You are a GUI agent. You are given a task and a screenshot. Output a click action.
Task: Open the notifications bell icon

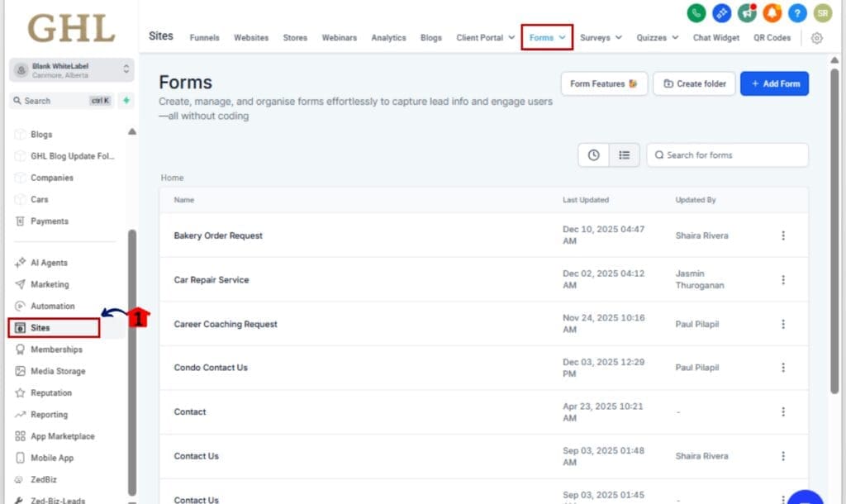coord(772,13)
